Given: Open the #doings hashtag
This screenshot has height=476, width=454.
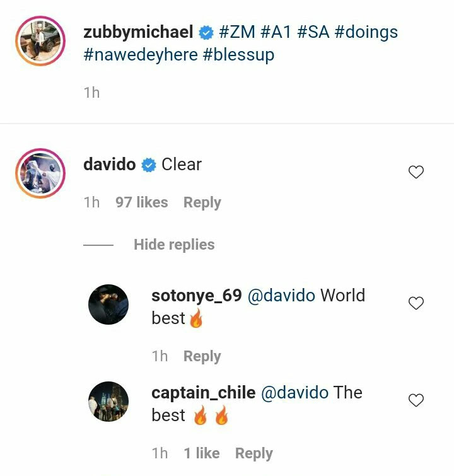Looking at the screenshot, I should (x=366, y=33).
